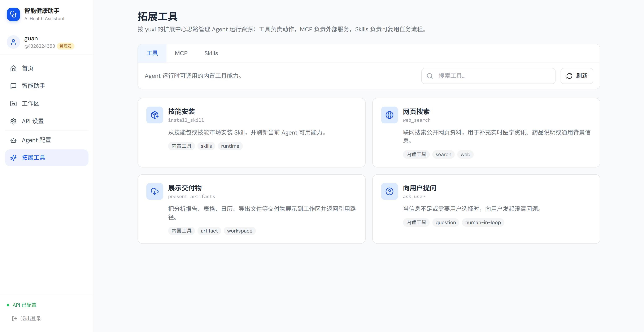644x332 pixels.
Task: Click the 技能安装 package icon
Action: point(155,115)
